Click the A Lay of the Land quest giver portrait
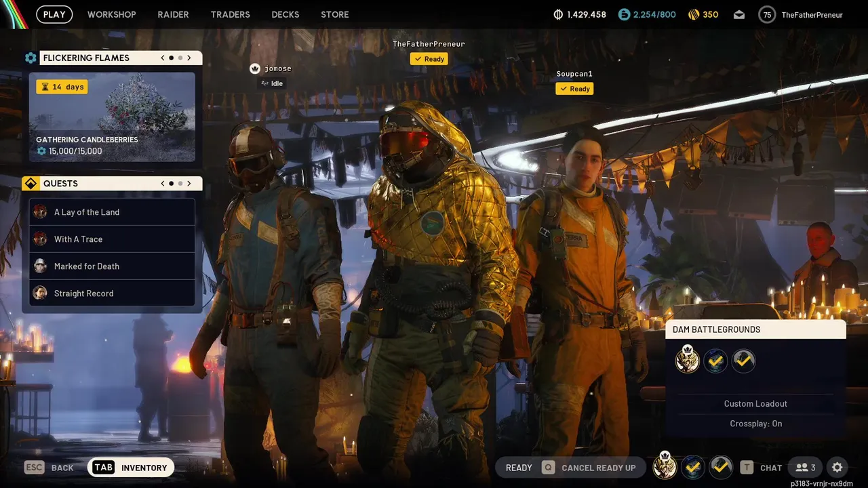This screenshot has height=488, width=868. coord(40,211)
